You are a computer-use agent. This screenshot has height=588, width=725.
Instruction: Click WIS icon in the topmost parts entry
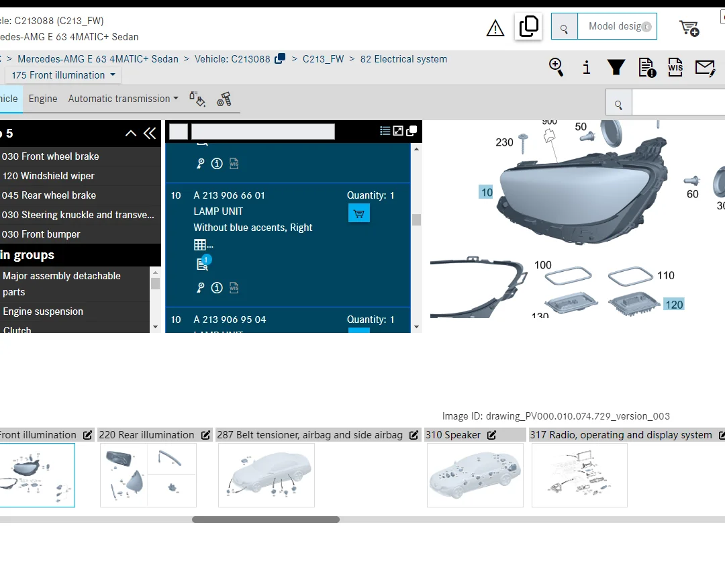click(234, 164)
